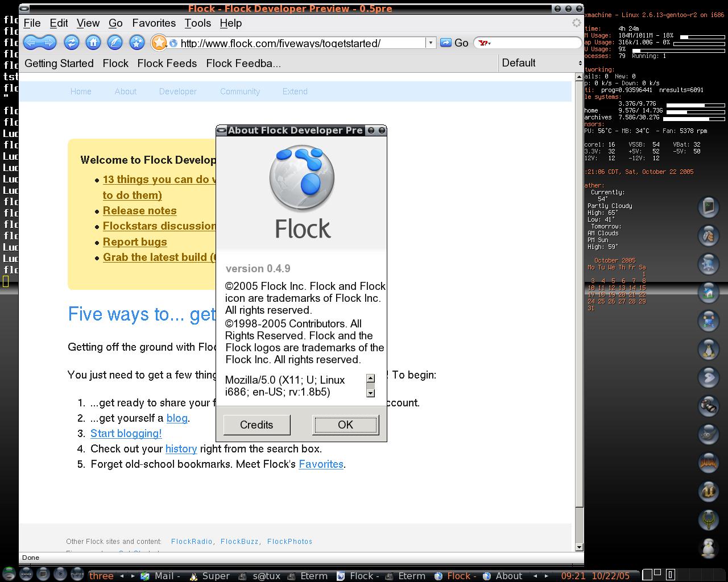Open FlockPhotos link in the page footer
Viewport: 728px width, 582px height.
pyautogui.click(x=289, y=542)
